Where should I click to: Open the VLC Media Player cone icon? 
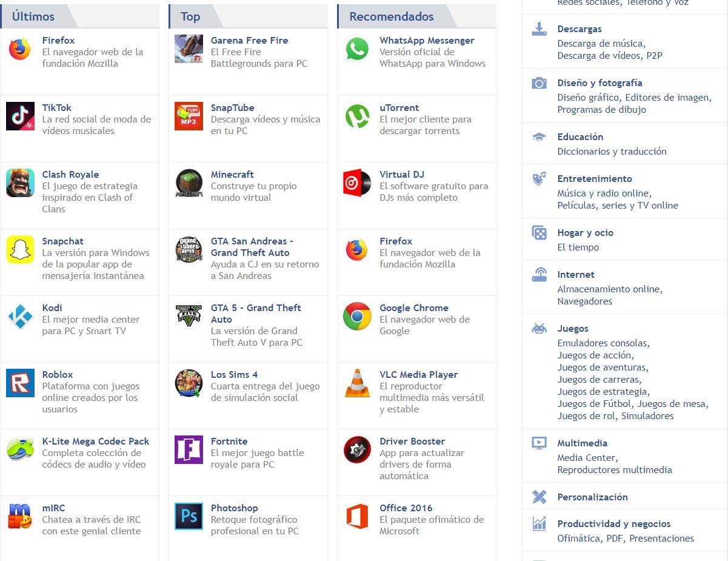(357, 383)
